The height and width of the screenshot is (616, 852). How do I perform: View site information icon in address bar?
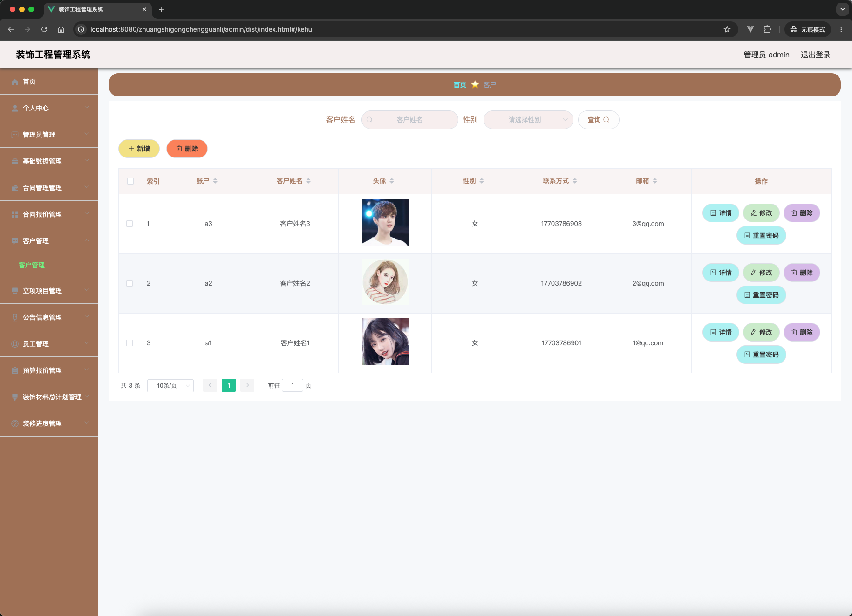click(x=81, y=29)
